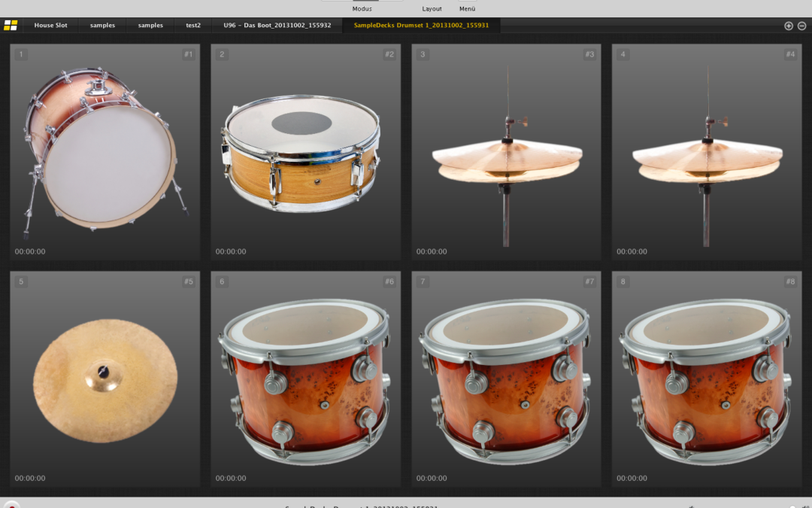This screenshot has width=812, height=508.
Task: Play the hi-hat on pad 3
Action: pyautogui.click(x=506, y=158)
